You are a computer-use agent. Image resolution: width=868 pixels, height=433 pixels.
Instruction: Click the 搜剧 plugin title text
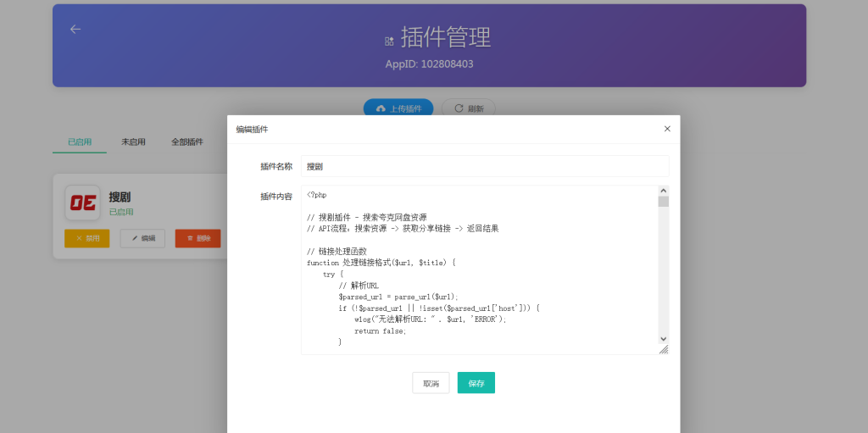coord(120,197)
